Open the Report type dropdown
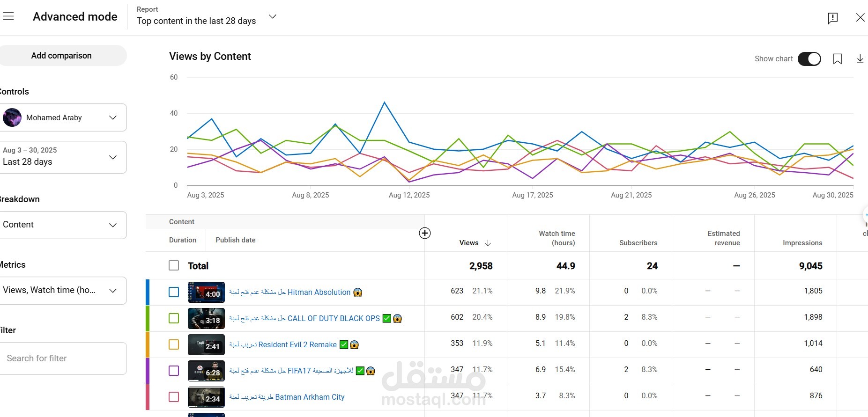This screenshot has height=417, width=868. coord(207,16)
